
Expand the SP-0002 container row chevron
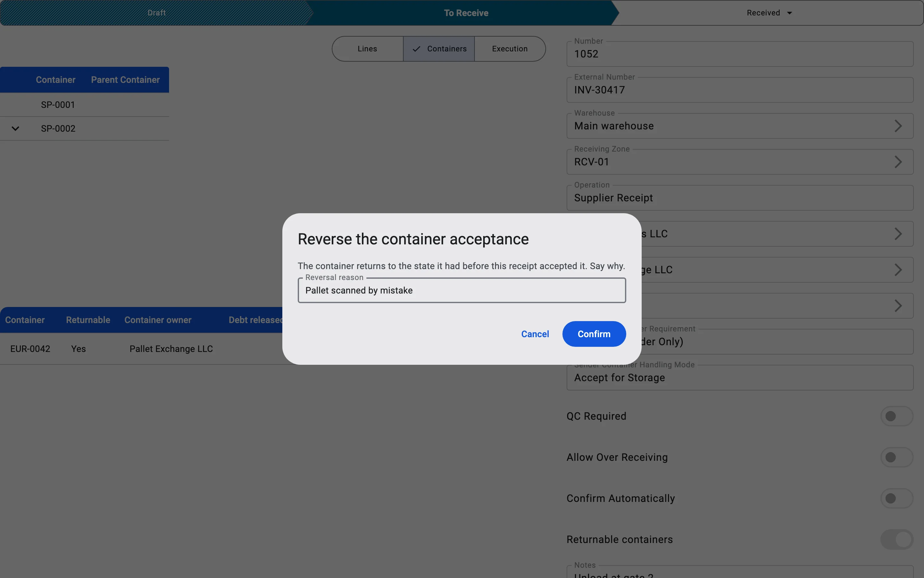point(15,128)
